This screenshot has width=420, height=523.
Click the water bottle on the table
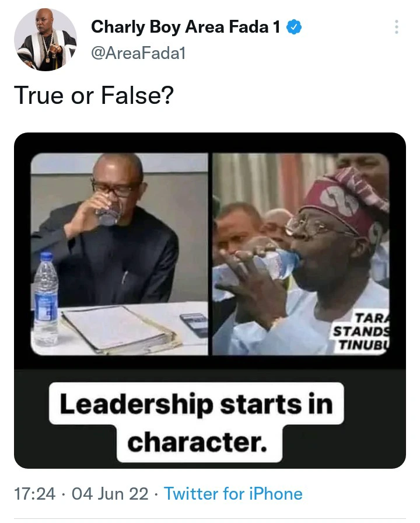(x=46, y=299)
